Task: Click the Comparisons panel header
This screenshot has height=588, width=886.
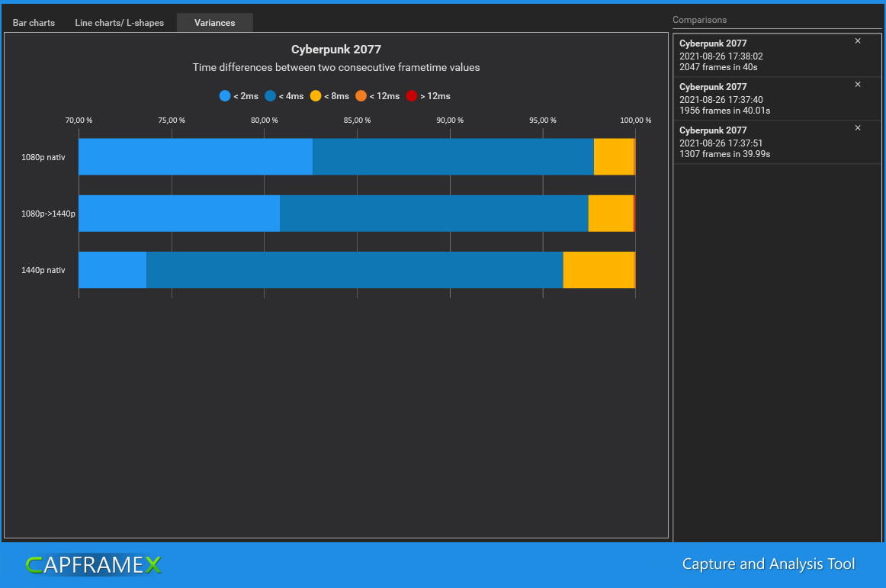Action: tap(699, 20)
